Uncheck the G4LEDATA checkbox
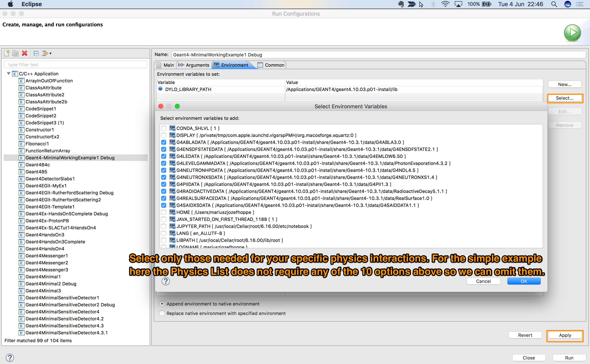 (164, 156)
